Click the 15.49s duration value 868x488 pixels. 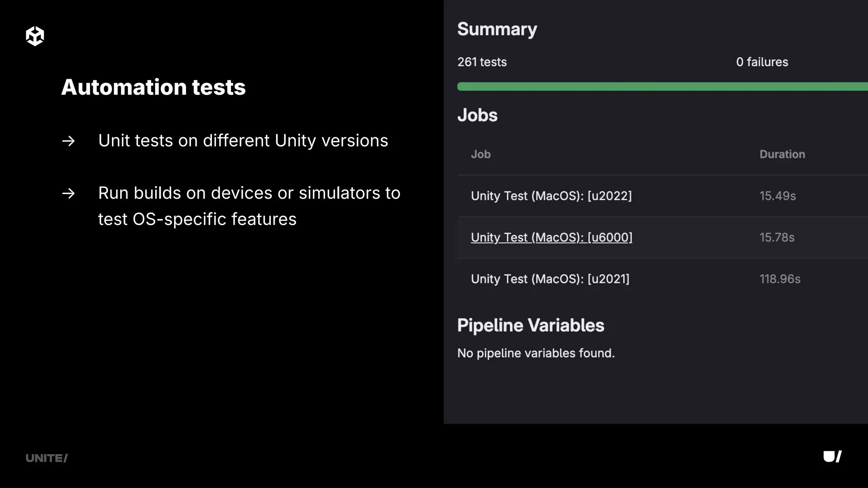coord(777,196)
